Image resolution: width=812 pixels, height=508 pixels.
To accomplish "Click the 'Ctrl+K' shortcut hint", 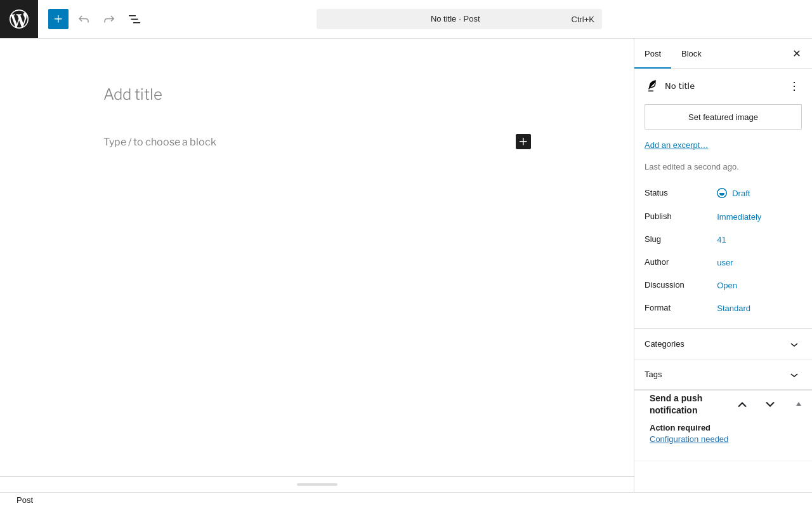I will (x=583, y=19).
